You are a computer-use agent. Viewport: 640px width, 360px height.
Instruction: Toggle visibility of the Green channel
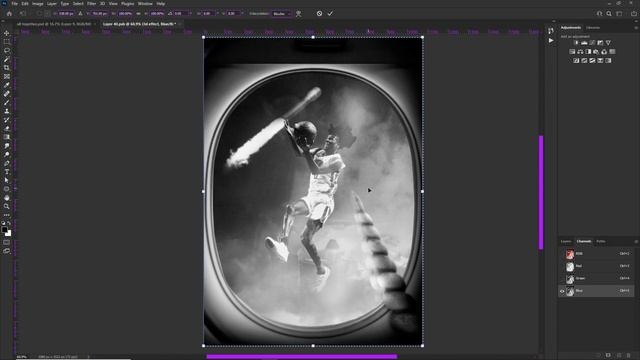(562, 278)
